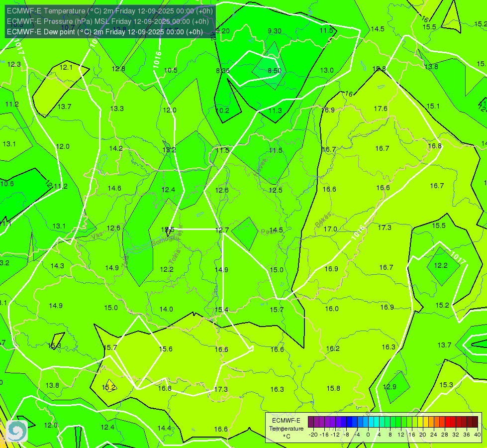The image size is (487, 448).
Task: Click the 10.6 temperature value
Action: click(x=7, y=184)
